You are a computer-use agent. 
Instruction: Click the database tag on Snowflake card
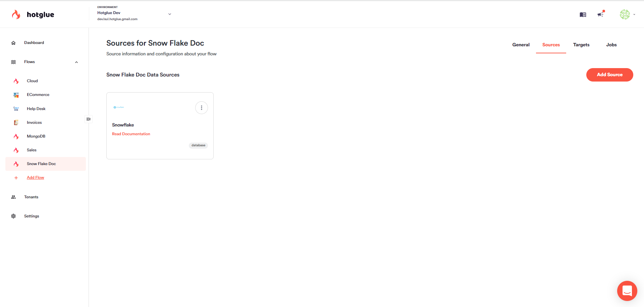click(199, 145)
